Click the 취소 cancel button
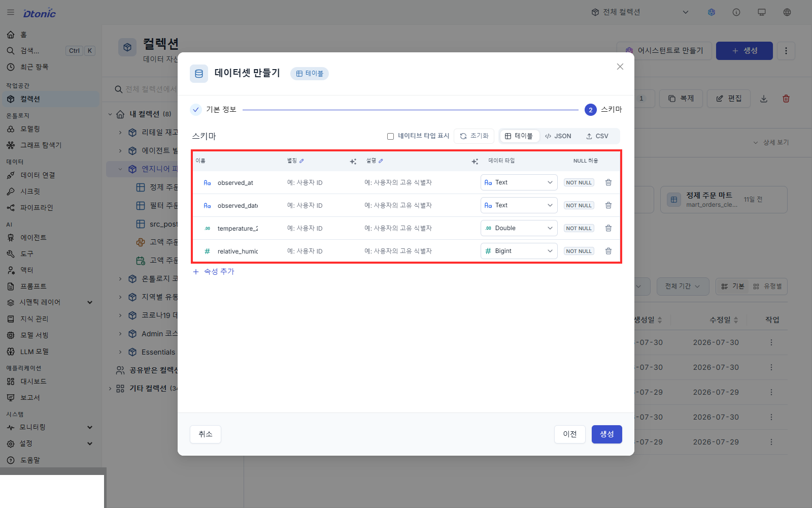This screenshot has width=812, height=508. (x=206, y=434)
